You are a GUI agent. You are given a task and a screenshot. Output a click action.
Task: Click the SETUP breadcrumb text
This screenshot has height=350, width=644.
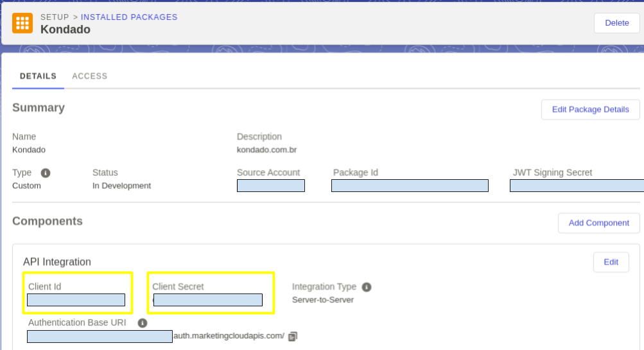coord(55,17)
